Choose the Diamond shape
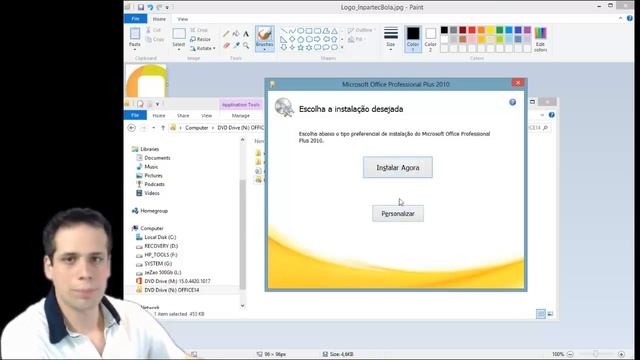Screen dimensions: 640x360 292,39
